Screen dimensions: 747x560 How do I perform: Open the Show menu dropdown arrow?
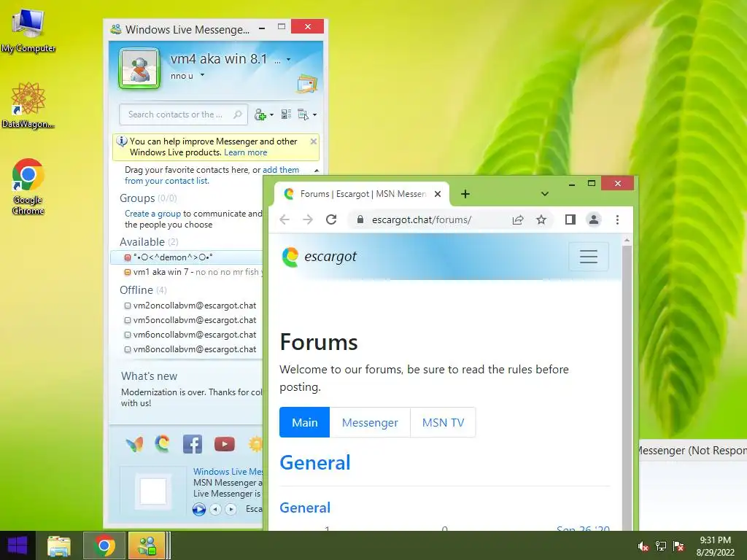click(315, 115)
